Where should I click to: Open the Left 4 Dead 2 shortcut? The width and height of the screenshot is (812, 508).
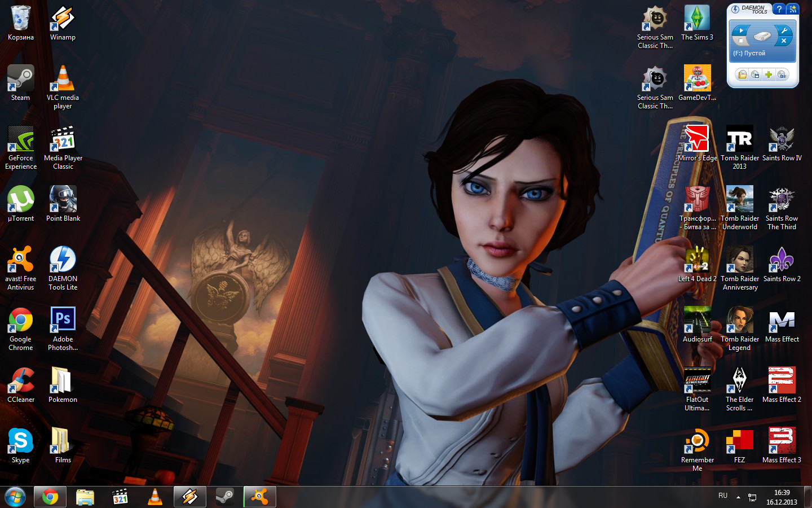(x=697, y=265)
